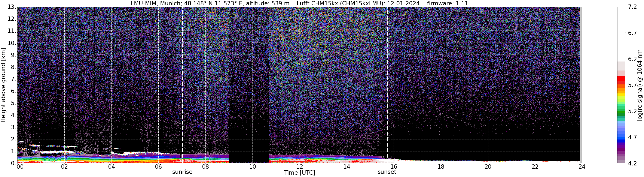Click the colorbar tick label '6.7'
This screenshot has width=644, height=177.
point(632,33)
